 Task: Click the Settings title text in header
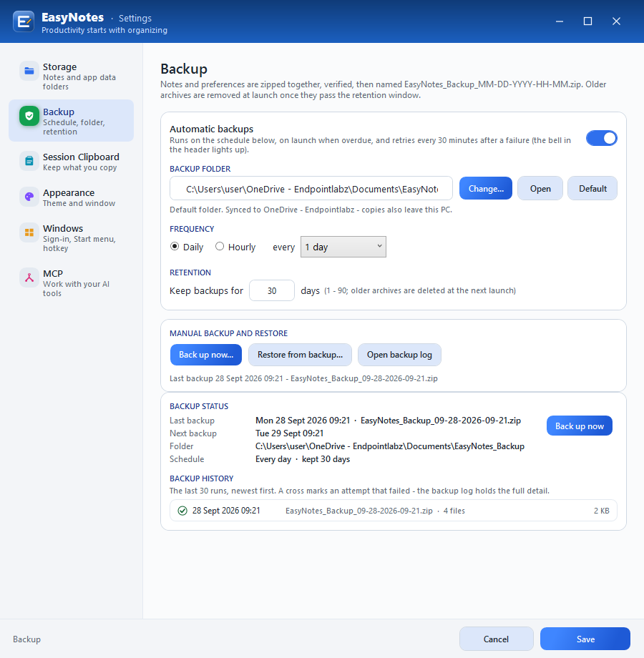(x=135, y=19)
